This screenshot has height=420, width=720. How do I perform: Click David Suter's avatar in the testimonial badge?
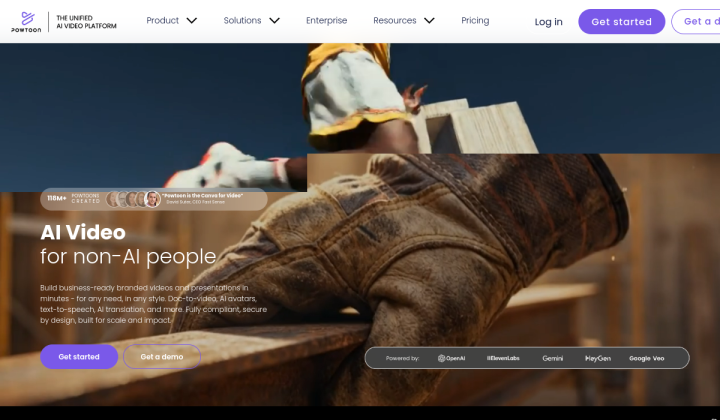(x=152, y=199)
